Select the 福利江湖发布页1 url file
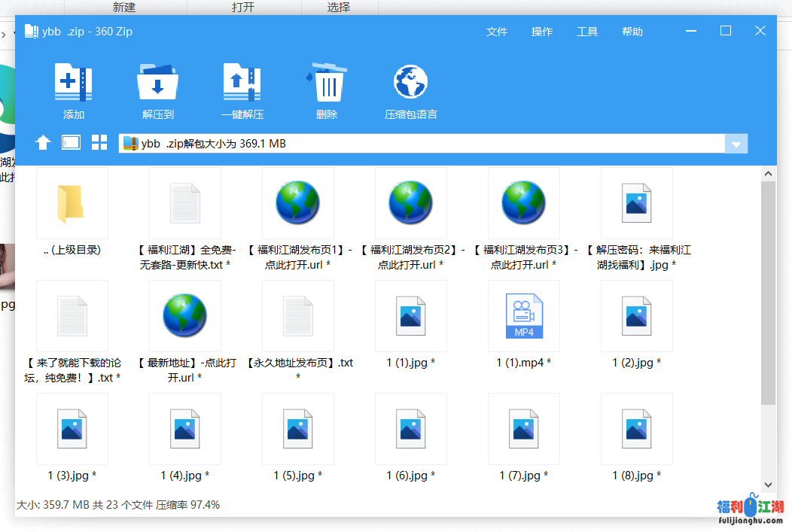 pos(297,204)
